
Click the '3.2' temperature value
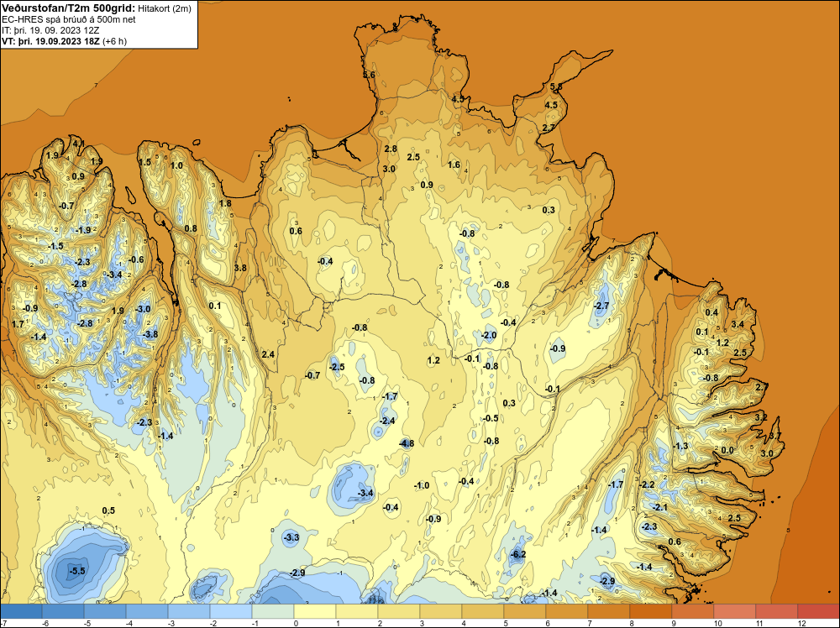tap(761, 417)
